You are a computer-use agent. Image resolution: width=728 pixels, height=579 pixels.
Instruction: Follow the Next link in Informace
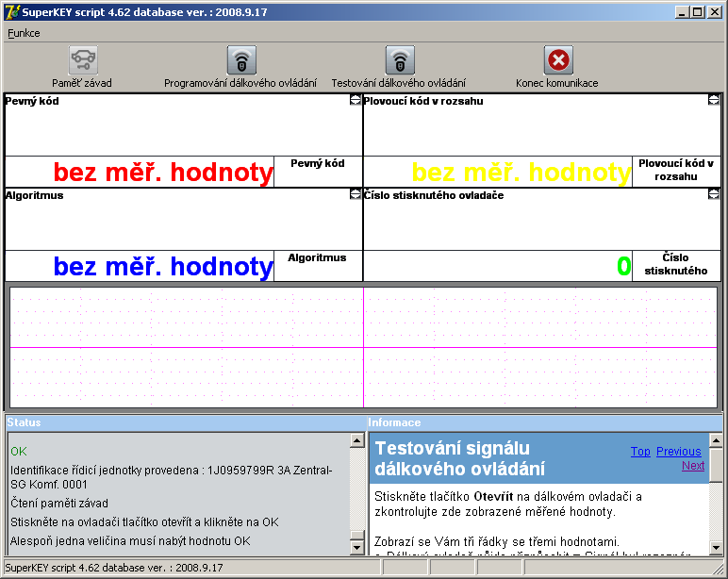693,466
